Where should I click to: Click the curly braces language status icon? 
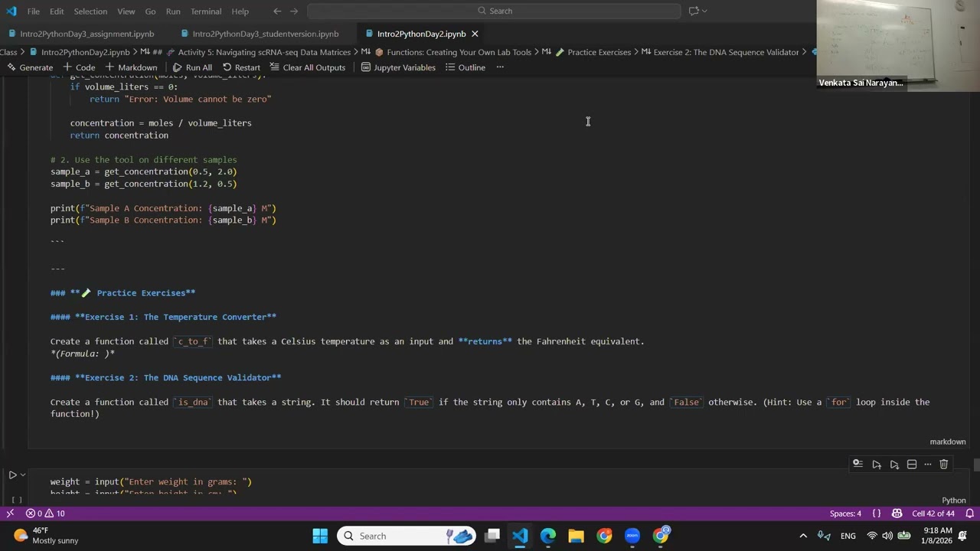(877, 514)
